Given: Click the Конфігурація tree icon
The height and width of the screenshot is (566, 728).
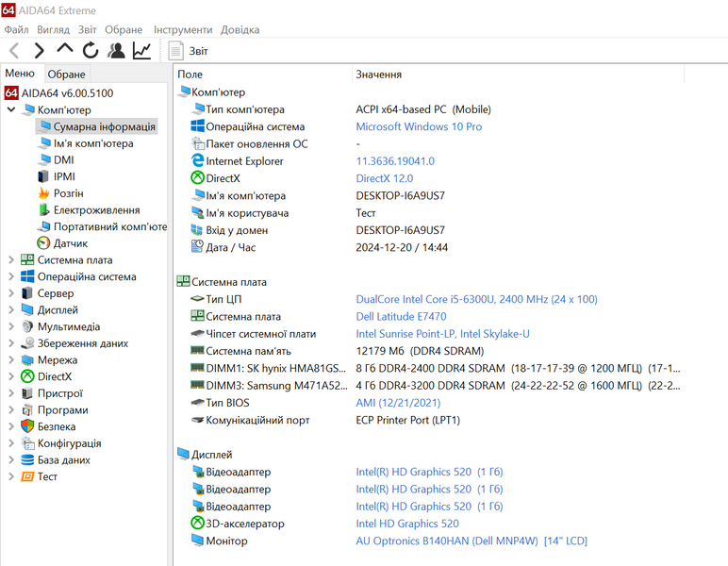Looking at the screenshot, I should tap(28, 443).
